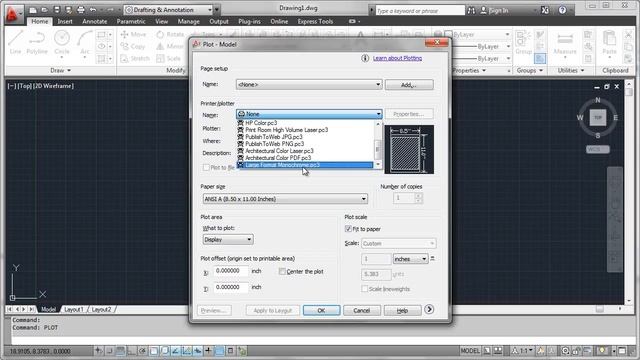Toggle MODEL space button in status bar
This screenshot has height=360, width=640.
470,350
